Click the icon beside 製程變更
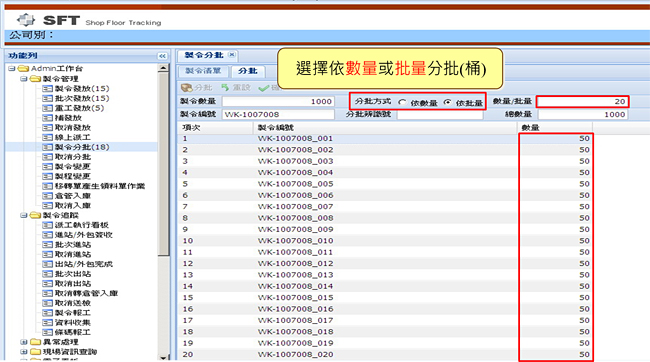The width and height of the screenshot is (650, 362). point(48,176)
